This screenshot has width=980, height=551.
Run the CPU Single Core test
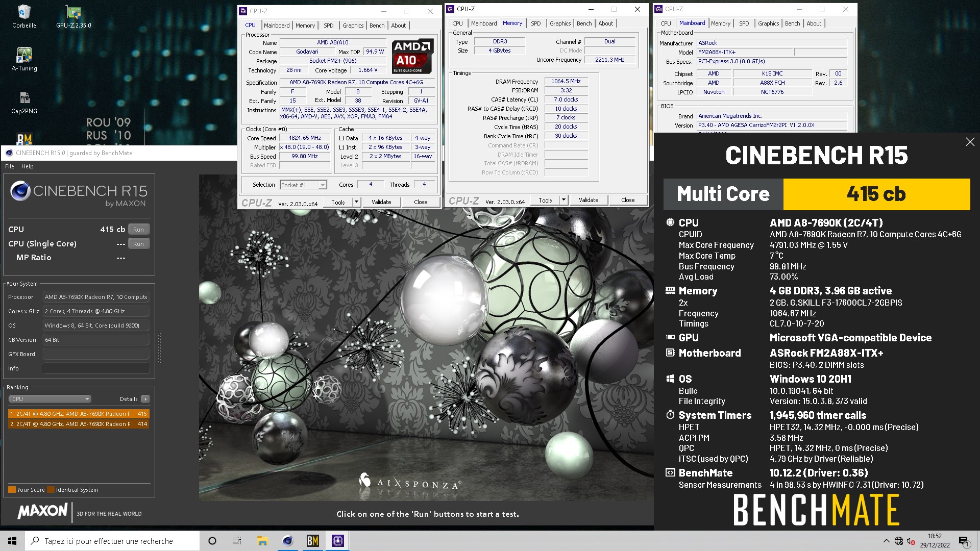[138, 244]
